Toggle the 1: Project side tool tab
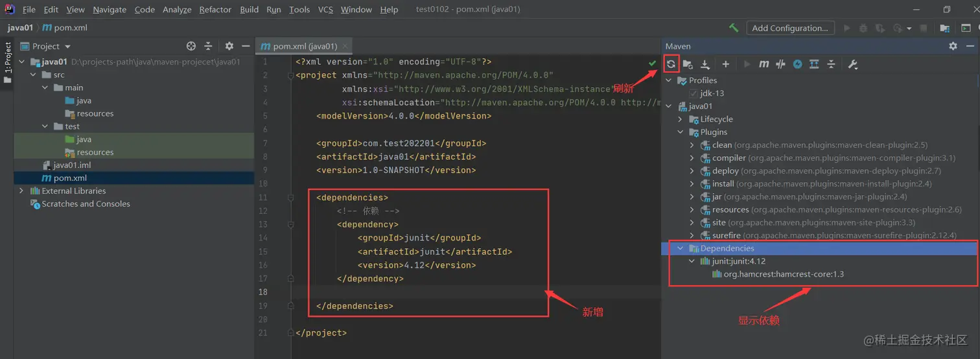Viewport: 980px width, 359px height. point(8,63)
